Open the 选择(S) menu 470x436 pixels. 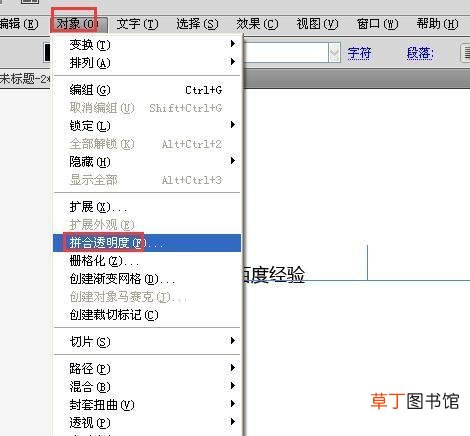click(x=197, y=24)
